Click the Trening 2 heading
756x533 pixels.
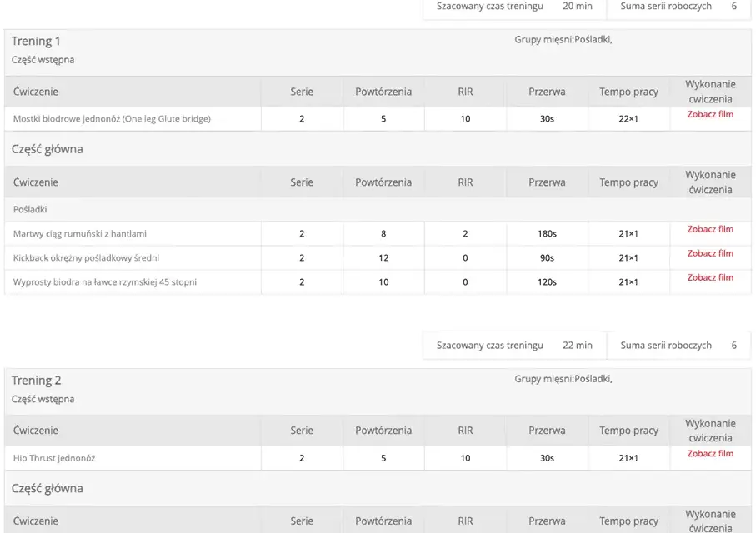[36, 381]
